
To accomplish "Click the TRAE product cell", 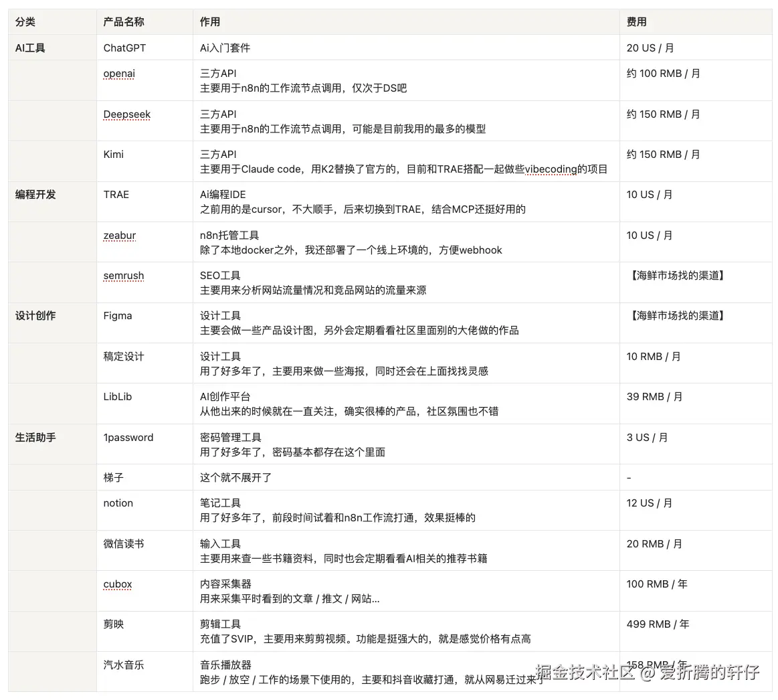I will tap(115, 194).
